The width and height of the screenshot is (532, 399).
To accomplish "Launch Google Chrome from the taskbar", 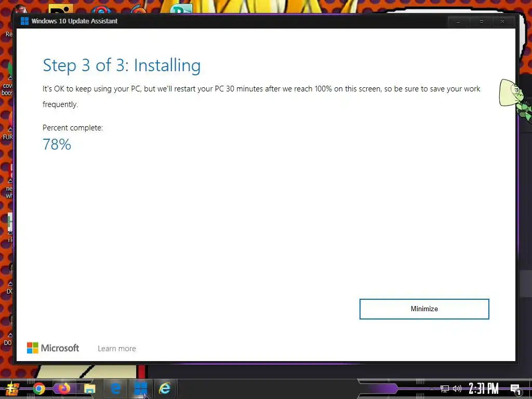I will click(38, 389).
